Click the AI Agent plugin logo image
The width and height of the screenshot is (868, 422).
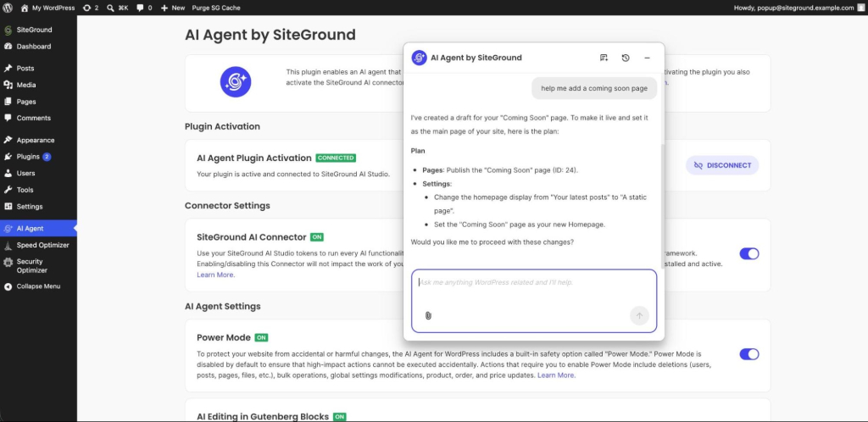pos(236,82)
